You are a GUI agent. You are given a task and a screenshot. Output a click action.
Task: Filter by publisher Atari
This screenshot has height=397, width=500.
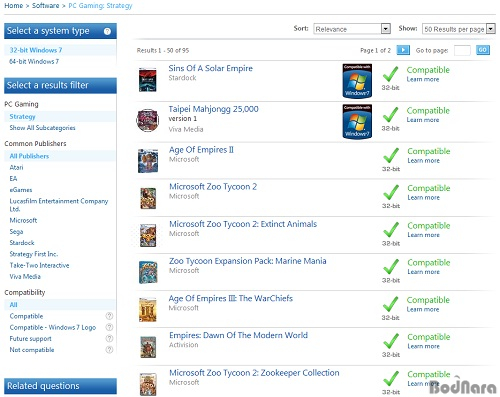pos(16,167)
